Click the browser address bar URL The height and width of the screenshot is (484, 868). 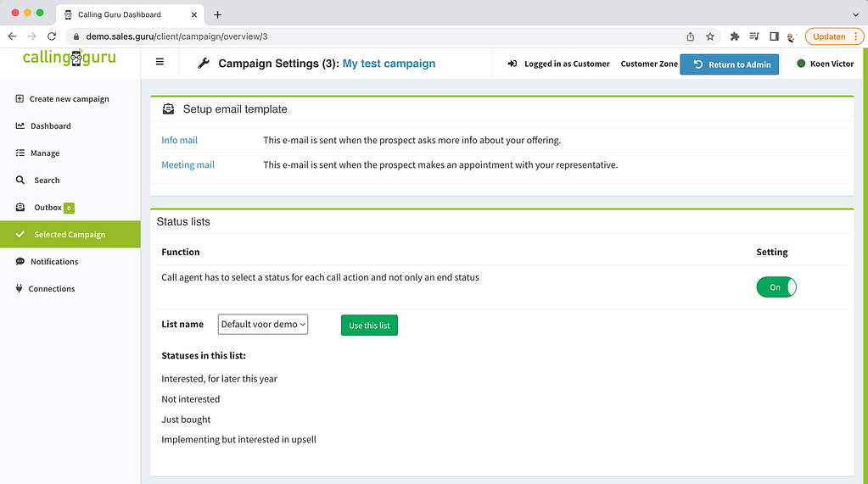[x=176, y=36]
